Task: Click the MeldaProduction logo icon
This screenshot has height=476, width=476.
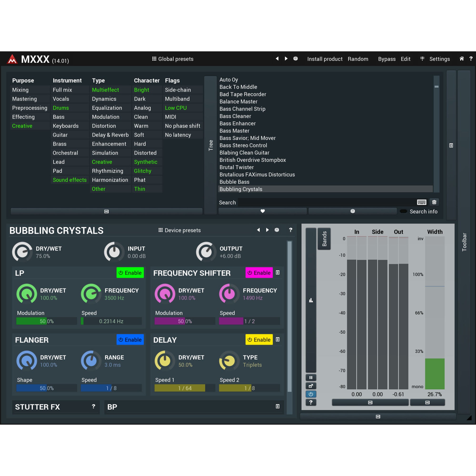Action: click(12, 59)
